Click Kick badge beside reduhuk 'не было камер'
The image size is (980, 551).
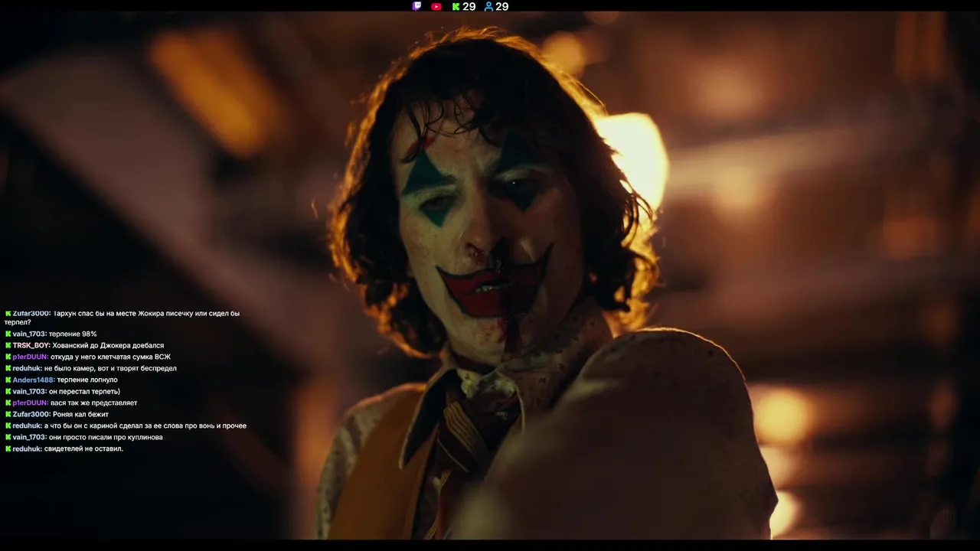click(x=8, y=368)
